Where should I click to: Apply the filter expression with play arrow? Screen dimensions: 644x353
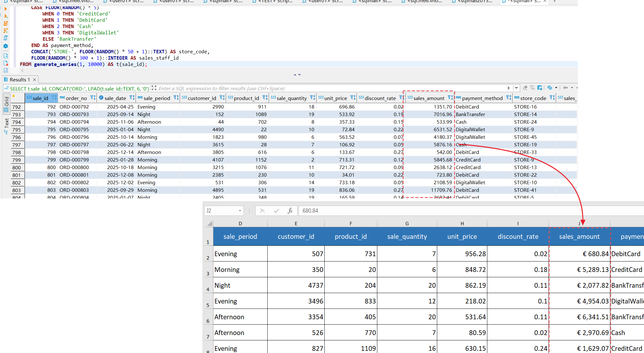coord(509,88)
